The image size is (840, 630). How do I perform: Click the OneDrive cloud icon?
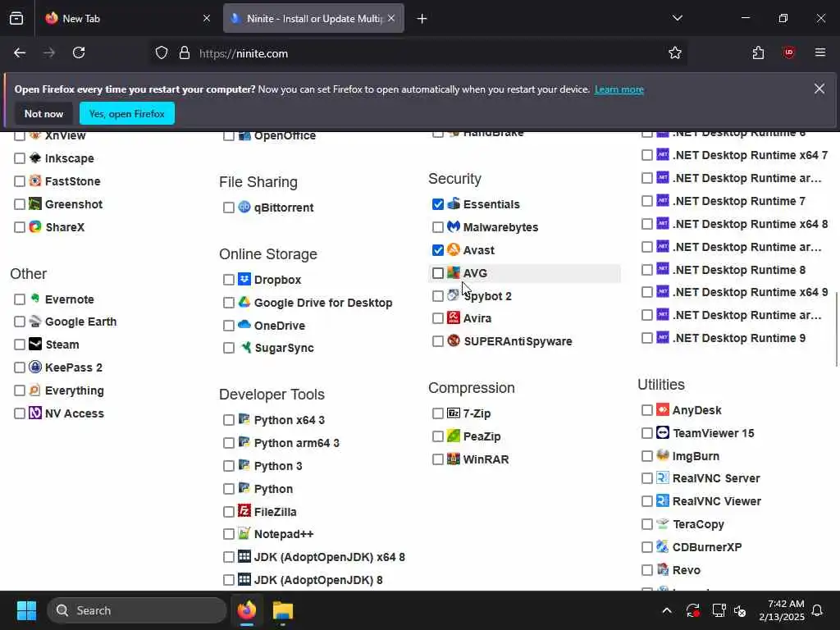(244, 325)
